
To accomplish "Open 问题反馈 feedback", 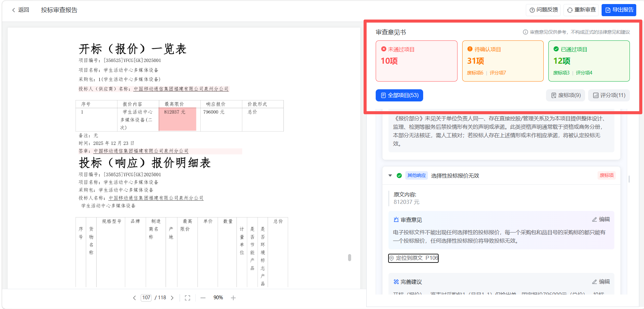I will (543, 10).
